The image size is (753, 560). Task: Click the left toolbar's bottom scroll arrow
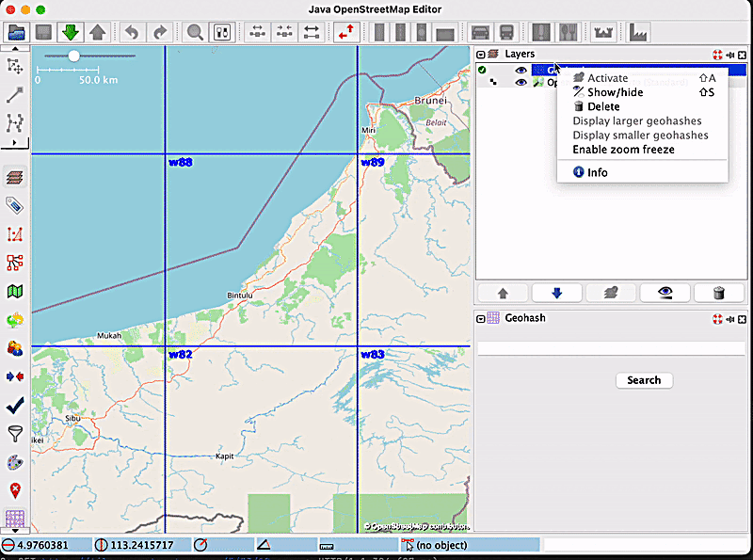tap(15, 531)
